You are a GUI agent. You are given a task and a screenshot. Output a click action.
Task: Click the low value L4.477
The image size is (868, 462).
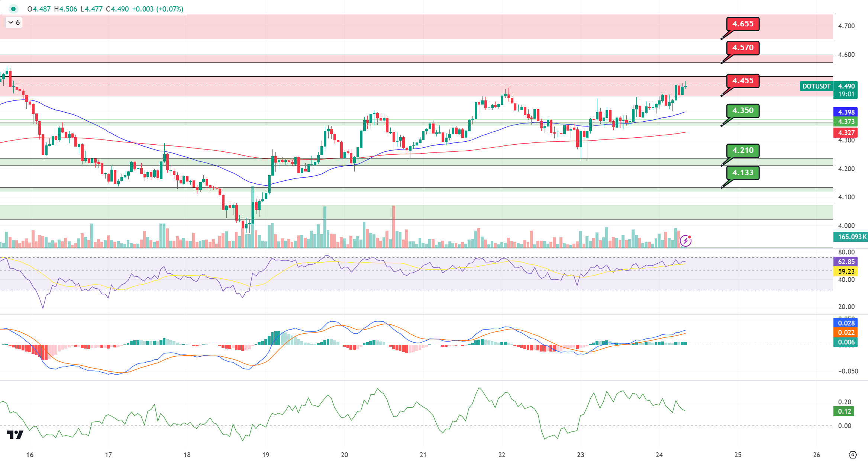pos(91,9)
